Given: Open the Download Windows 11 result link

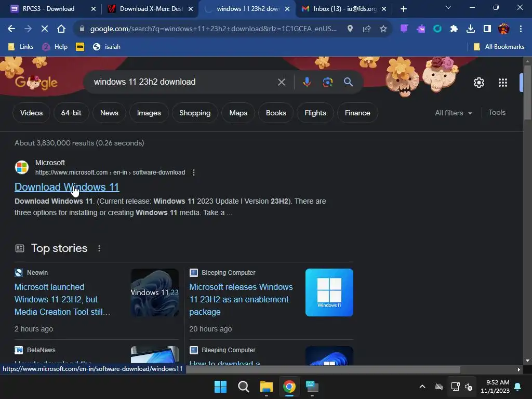Looking at the screenshot, I should pos(67,187).
